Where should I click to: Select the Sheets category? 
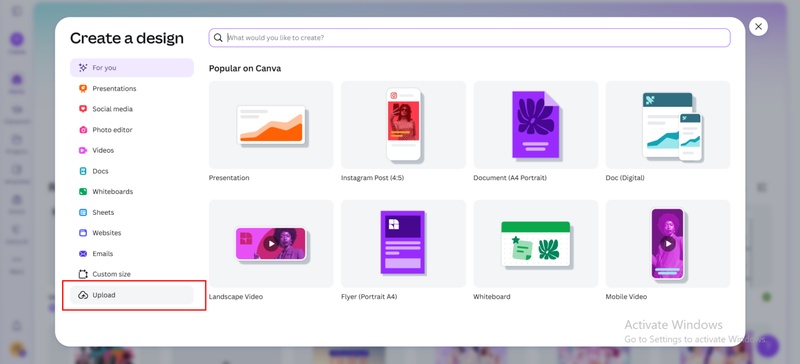tap(132, 212)
